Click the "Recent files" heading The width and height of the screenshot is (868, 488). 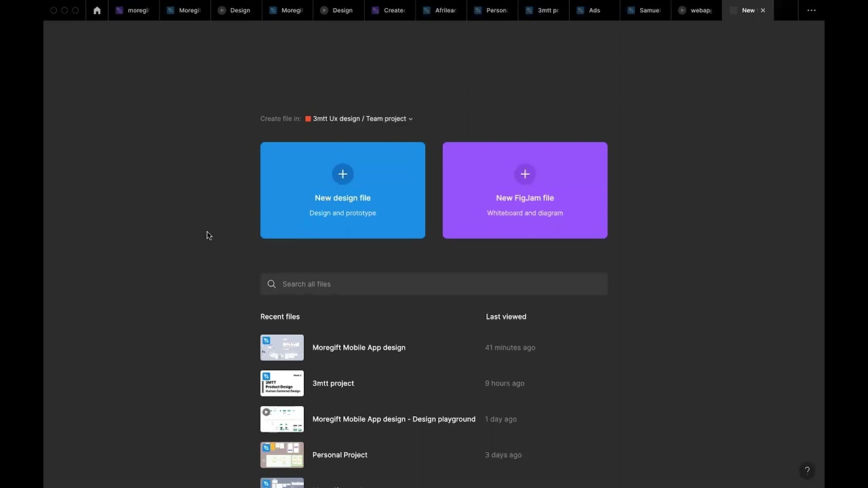(280, 317)
